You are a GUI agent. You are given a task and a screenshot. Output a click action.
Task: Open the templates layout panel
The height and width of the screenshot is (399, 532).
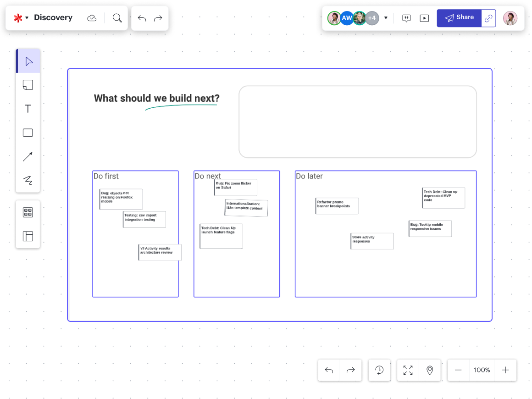coord(28,236)
